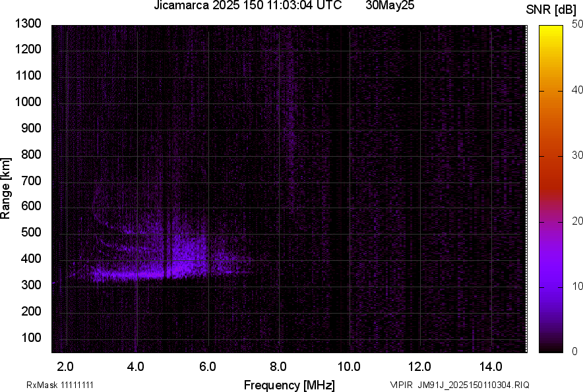Click the range tick label '500'

click(31, 232)
